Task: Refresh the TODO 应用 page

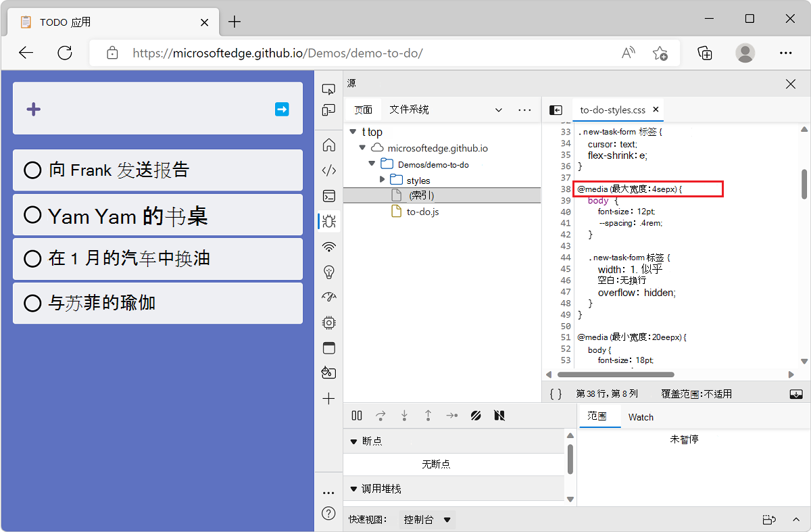Action: pos(65,53)
